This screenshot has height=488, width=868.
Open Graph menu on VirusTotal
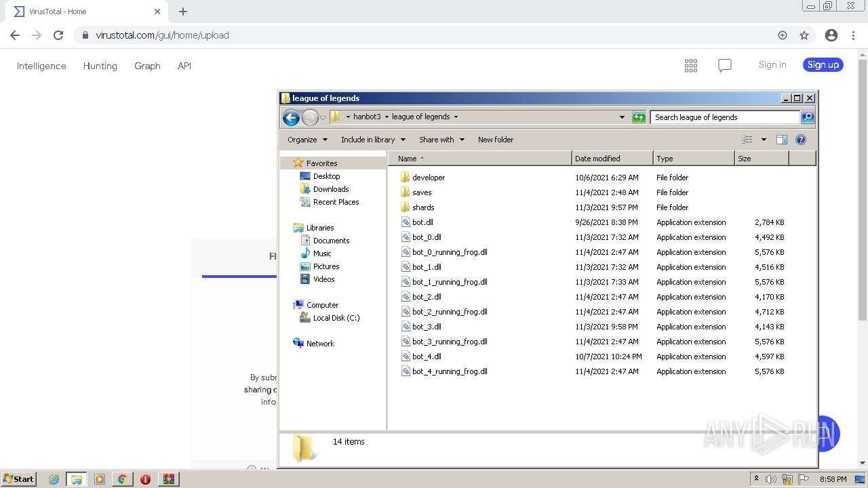147,66
